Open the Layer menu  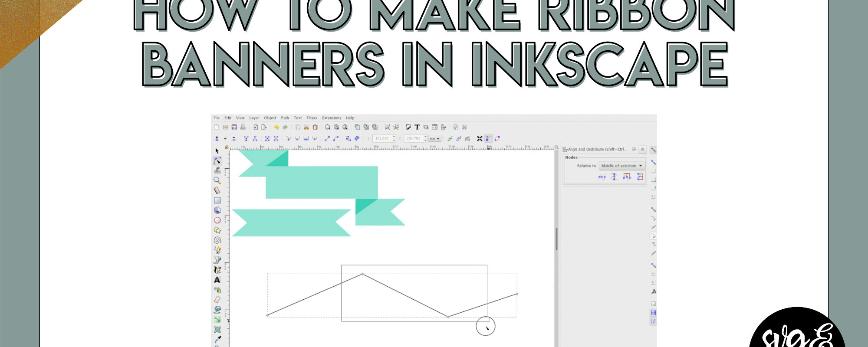(254, 118)
